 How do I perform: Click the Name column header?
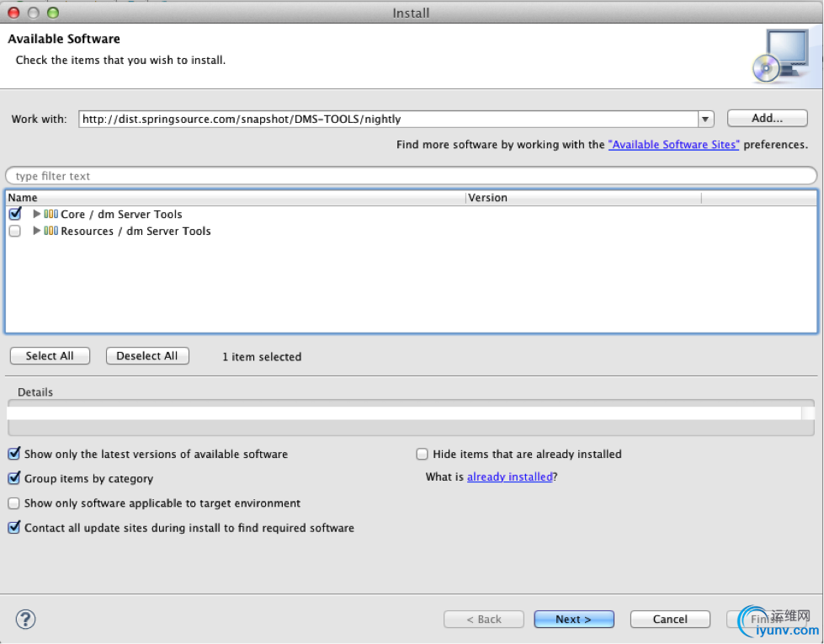(x=236, y=198)
